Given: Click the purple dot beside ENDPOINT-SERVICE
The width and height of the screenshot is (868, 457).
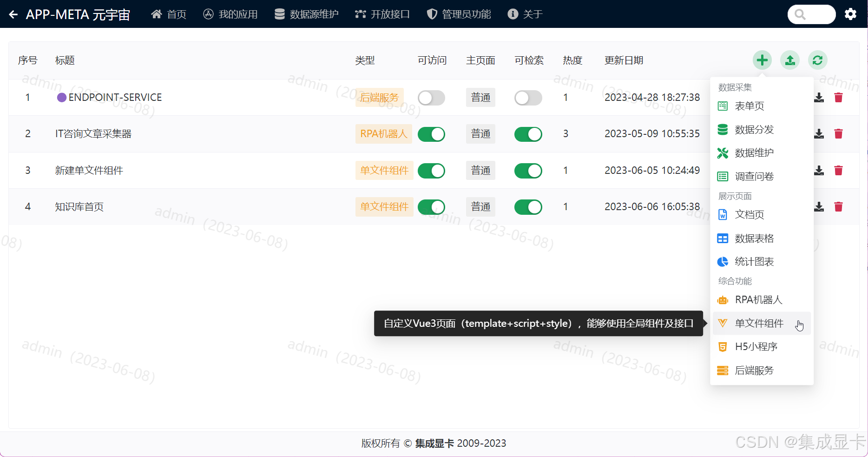Looking at the screenshot, I should tap(61, 97).
